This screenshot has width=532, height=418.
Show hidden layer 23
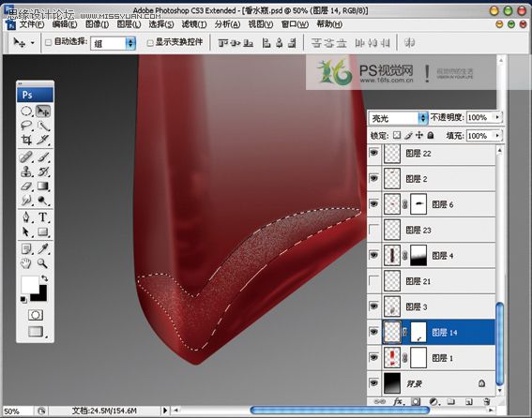(x=373, y=230)
